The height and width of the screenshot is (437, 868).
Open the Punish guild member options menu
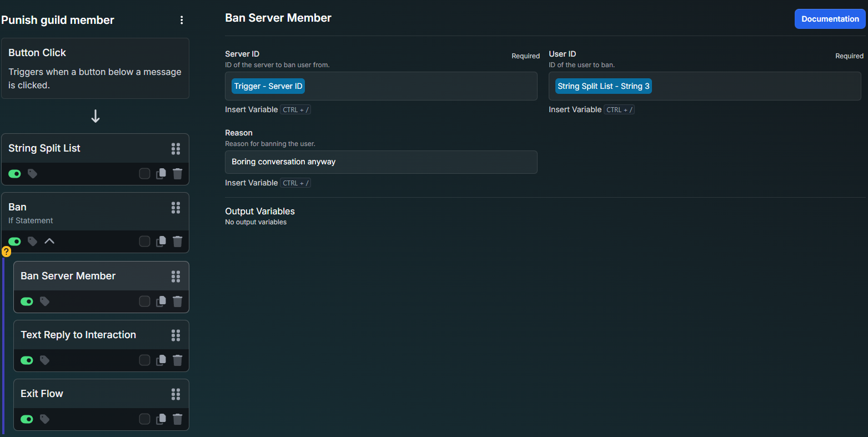coord(182,20)
